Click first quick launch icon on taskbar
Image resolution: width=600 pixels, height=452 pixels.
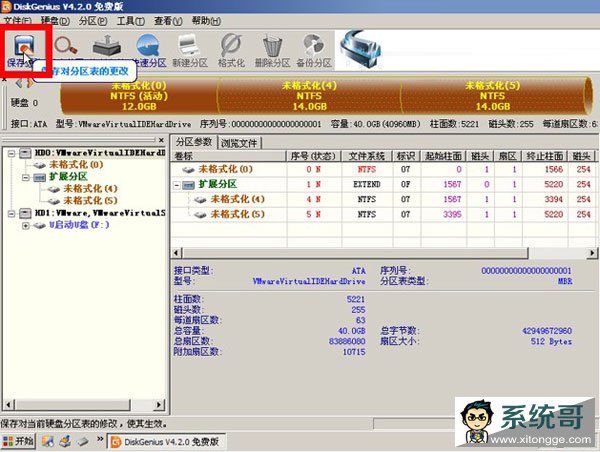[x=47, y=441]
